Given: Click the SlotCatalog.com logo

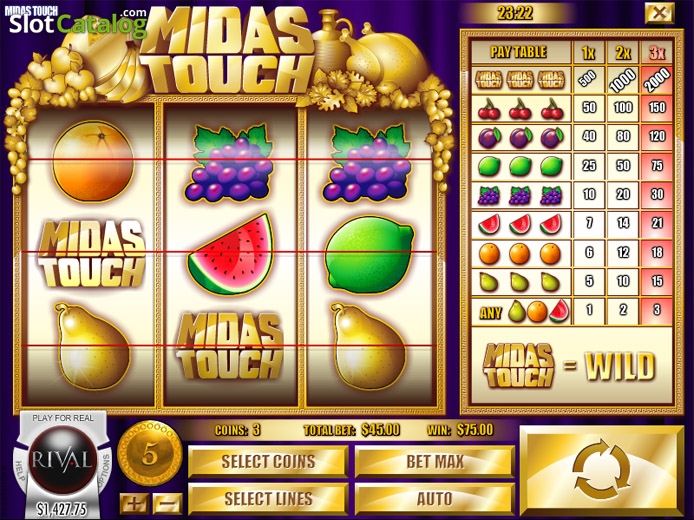Looking at the screenshot, I should [77, 23].
